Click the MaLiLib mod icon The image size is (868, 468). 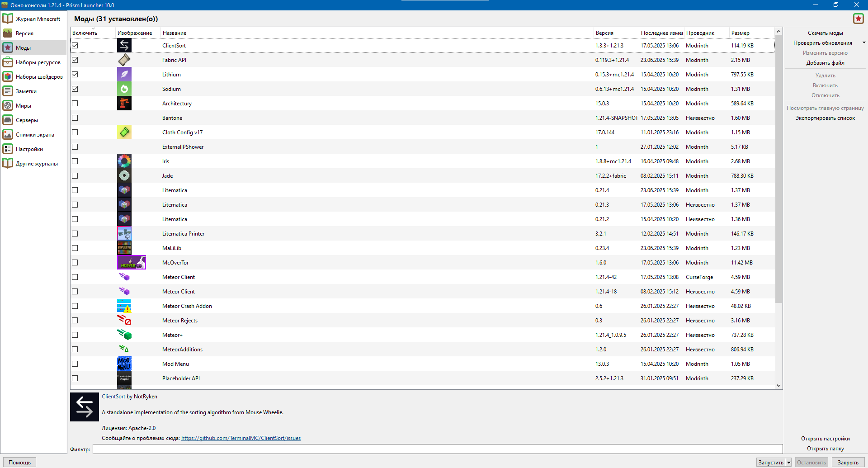[x=124, y=248]
